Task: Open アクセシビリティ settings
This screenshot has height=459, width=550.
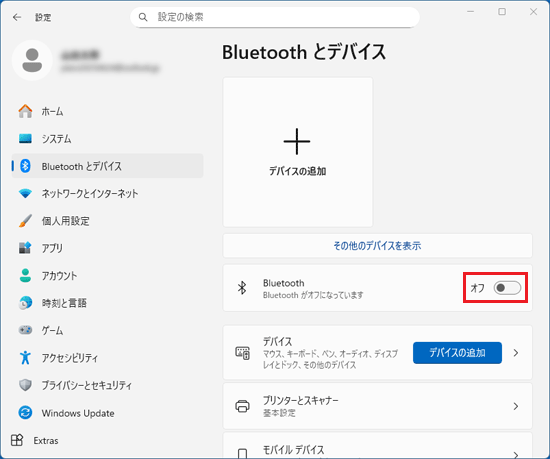Action: (x=107, y=357)
